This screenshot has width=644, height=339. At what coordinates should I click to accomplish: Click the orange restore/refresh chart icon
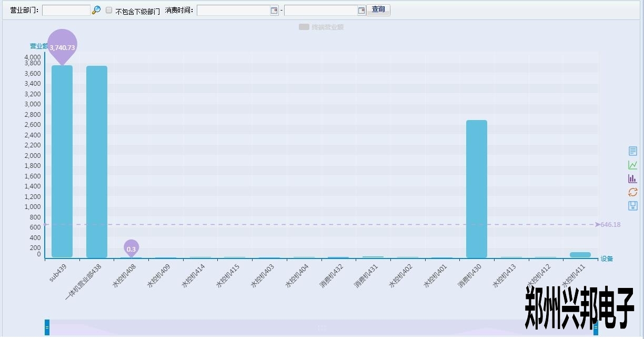[x=633, y=192]
